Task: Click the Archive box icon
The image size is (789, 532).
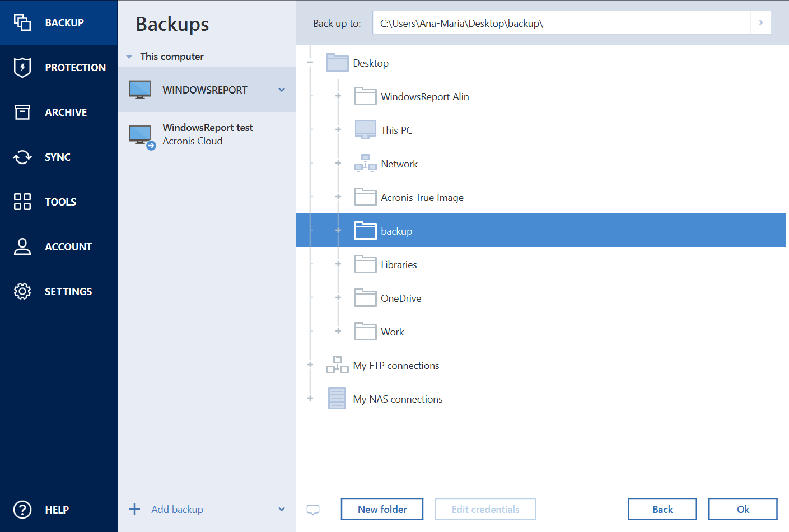Action: pos(22,112)
